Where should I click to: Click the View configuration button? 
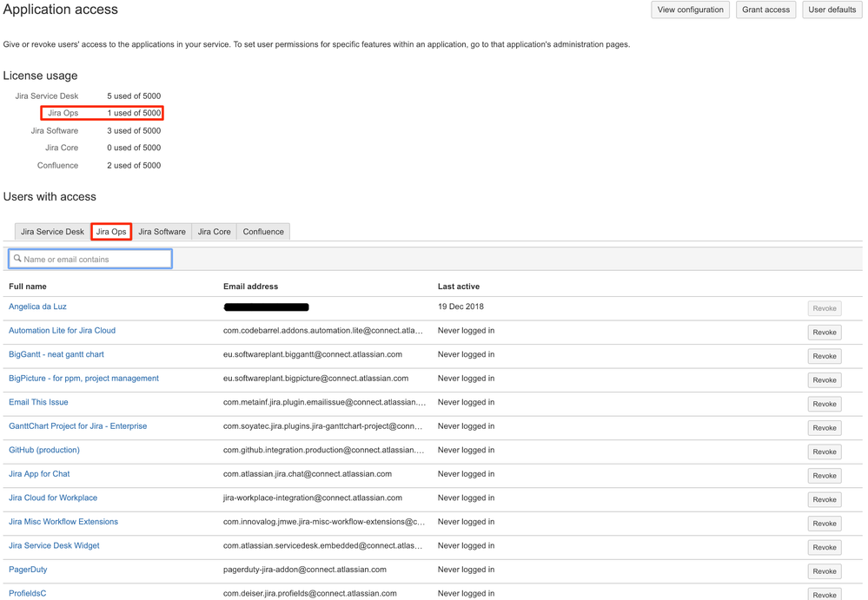point(690,10)
